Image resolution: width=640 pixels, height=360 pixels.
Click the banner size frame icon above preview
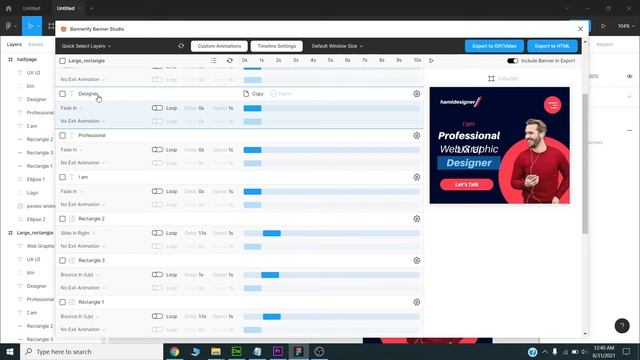491,78
